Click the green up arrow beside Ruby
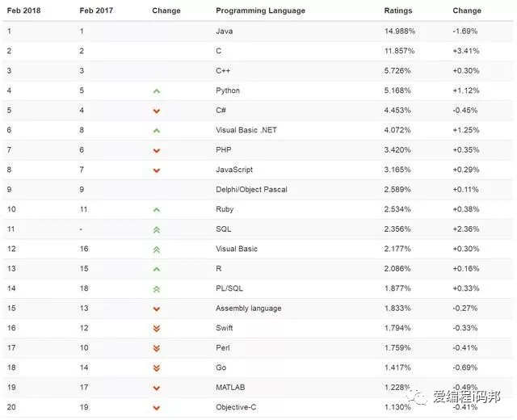Viewport: 517px width, 420px height. pyautogui.click(x=157, y=210)
